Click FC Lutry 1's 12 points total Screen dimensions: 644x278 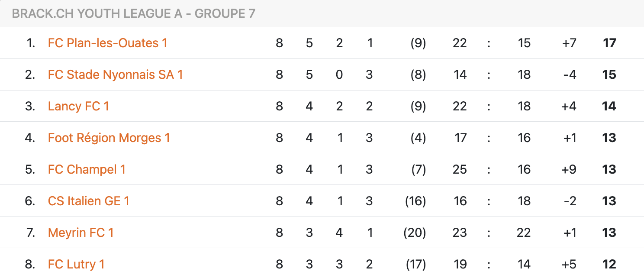pos(609,264)
